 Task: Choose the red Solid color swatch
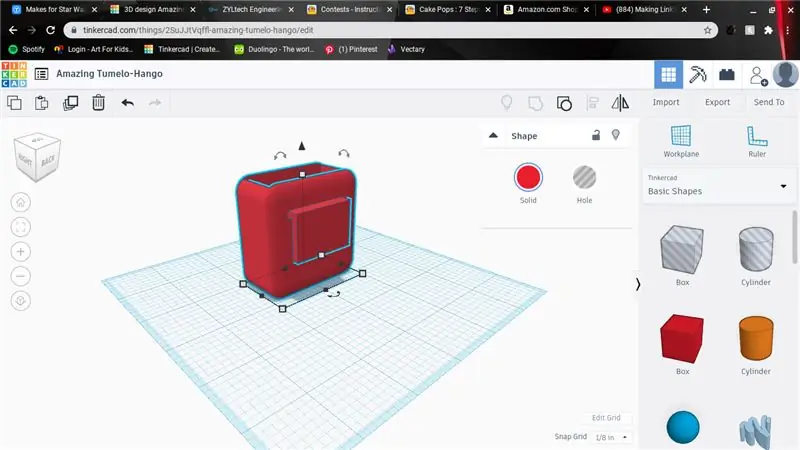tap(528, 178)
